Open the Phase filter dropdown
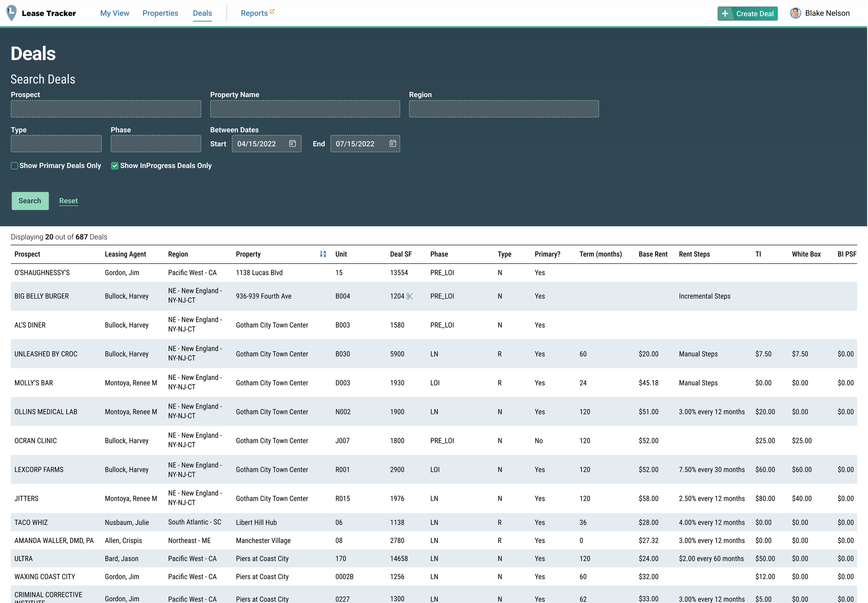 [156, 144]
